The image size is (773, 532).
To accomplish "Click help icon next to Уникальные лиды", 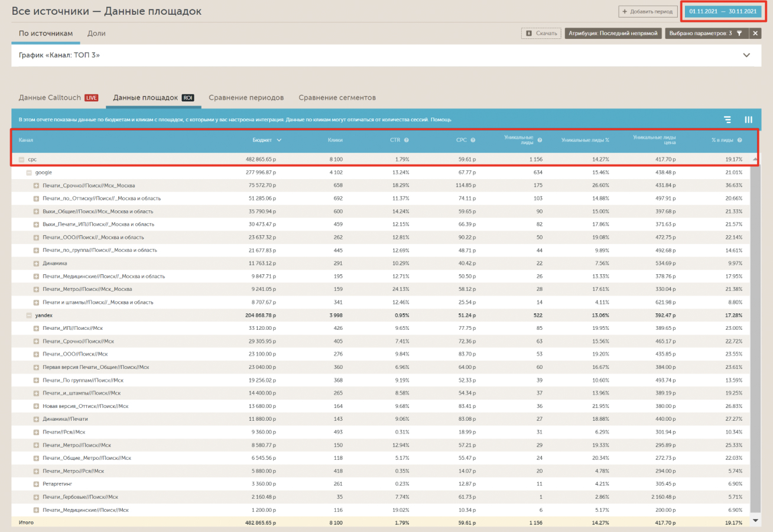I will point(540,140).
